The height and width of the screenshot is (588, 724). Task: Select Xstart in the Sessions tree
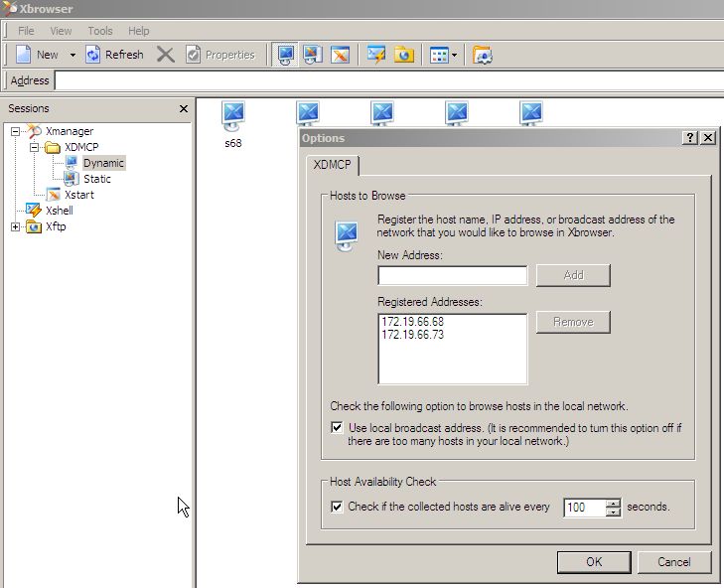point(79,195)
